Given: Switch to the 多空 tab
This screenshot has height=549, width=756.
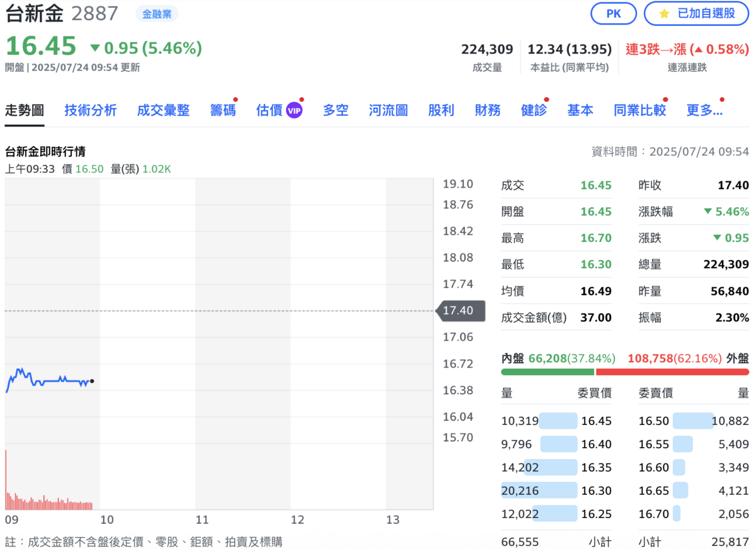Looking at the screenshot, I should coord(336,110).
